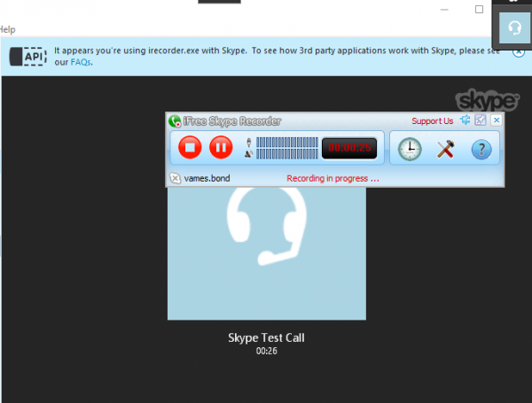
Task: Stop the recording with the red stop button
Action: [x=190, y=147]
